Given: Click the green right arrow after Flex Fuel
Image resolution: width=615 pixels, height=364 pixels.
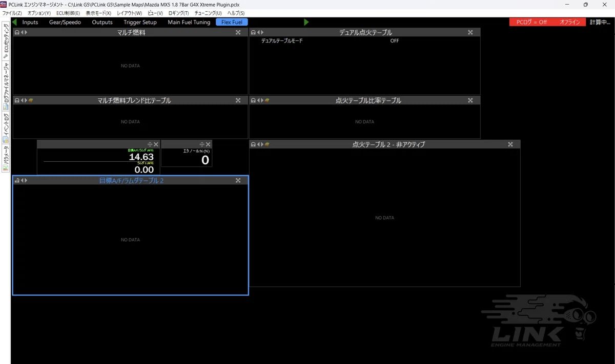Looking at the screenshot, I should (x=306, y=22).
